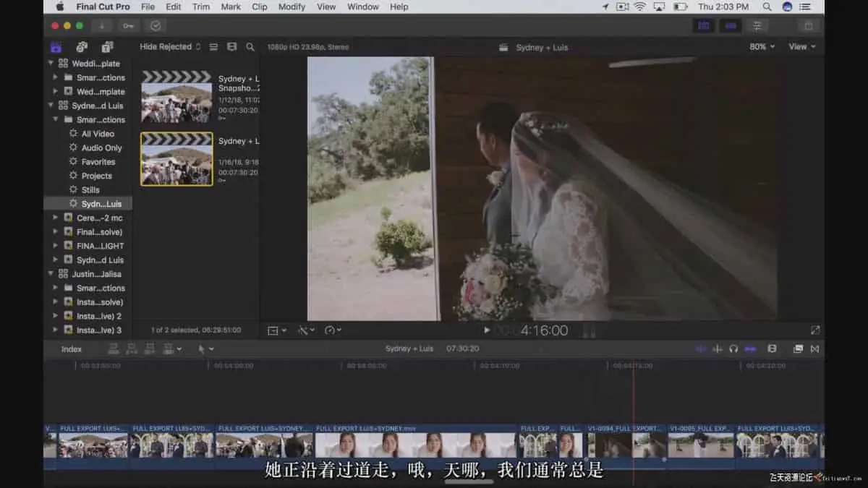
Task: Open the File menu
Action: (x=148, y=7)
